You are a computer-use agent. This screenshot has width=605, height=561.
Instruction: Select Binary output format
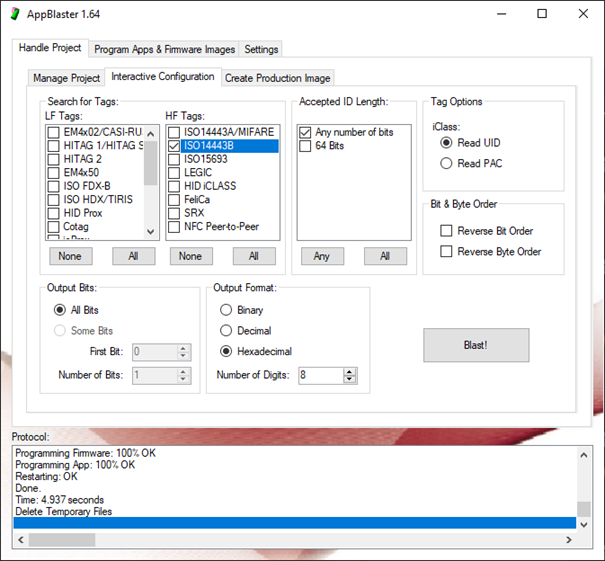[226, 310]
